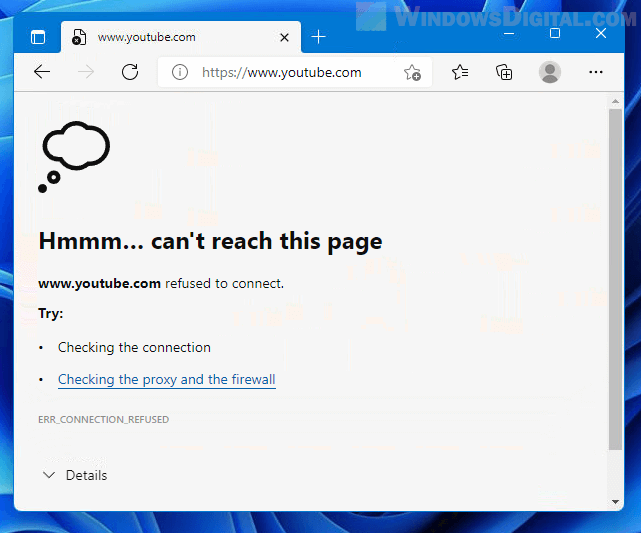Open the user profile menu
Screen dimensions: 641x533
550,72
